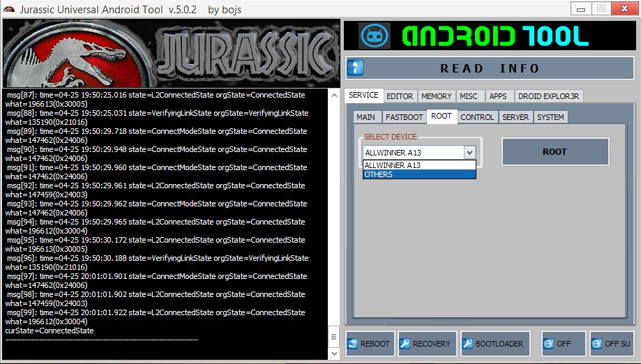Click the key icon on BOOTLOADER button
Image resolution: width=641 pixels, height=364 pixels.
click(x=467, y=344)
